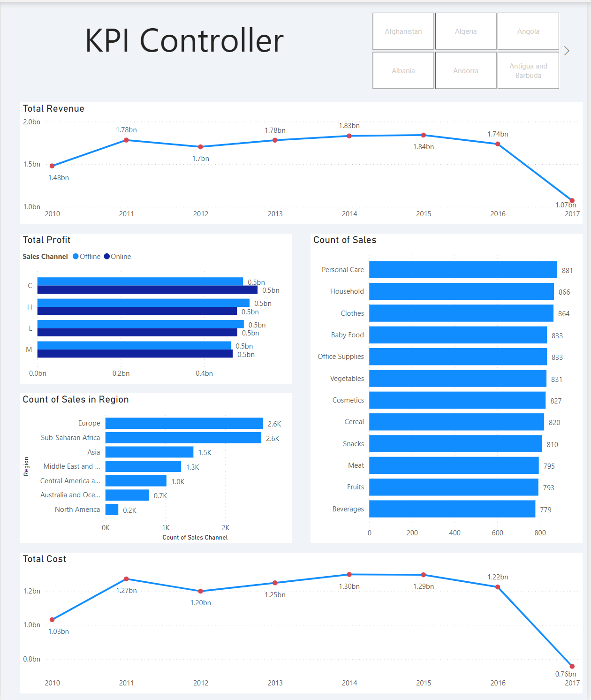Click the North America region bar
The width and height of the screenshot is (591, 700).
[x=112, y=510]
